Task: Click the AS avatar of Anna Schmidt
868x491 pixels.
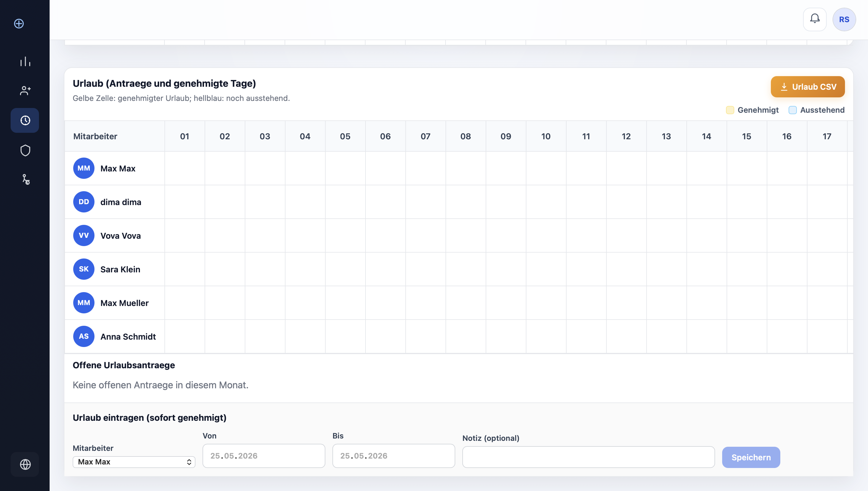Action: 84,336
